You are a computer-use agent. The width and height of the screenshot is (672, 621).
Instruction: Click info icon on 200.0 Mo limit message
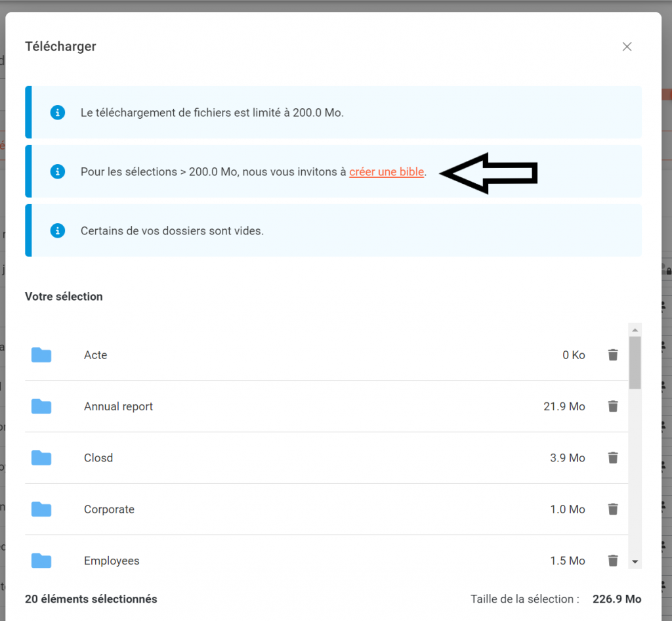click(58, 112)
